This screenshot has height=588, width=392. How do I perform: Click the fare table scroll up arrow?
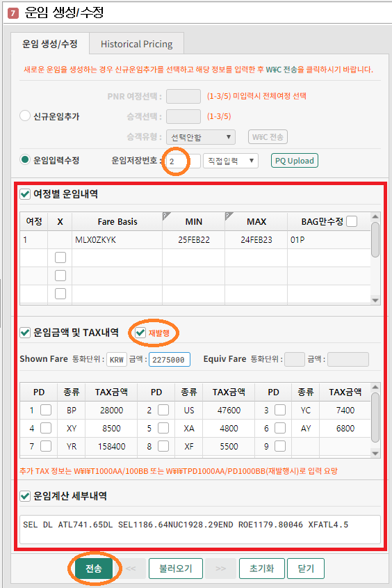375,216
